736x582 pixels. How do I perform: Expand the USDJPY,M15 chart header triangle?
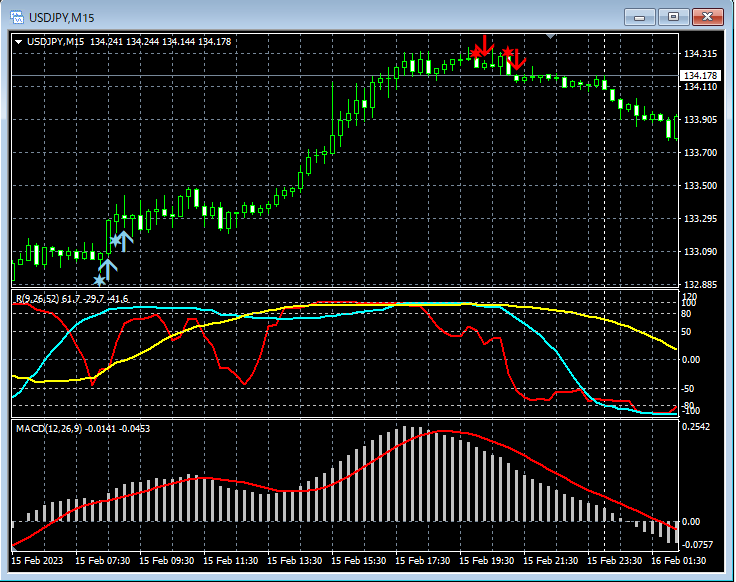(x=19, y=42)
